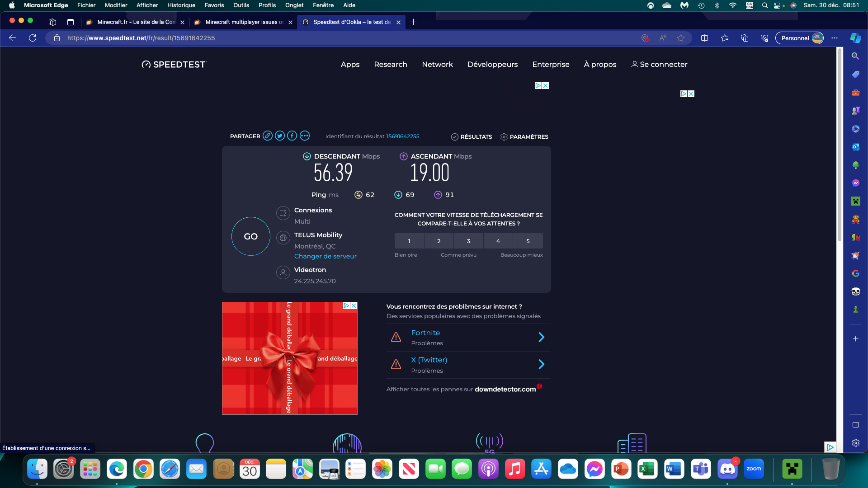Open the À propos navigation item
Screen dimensions: 868x488
(x=600, y=64)
